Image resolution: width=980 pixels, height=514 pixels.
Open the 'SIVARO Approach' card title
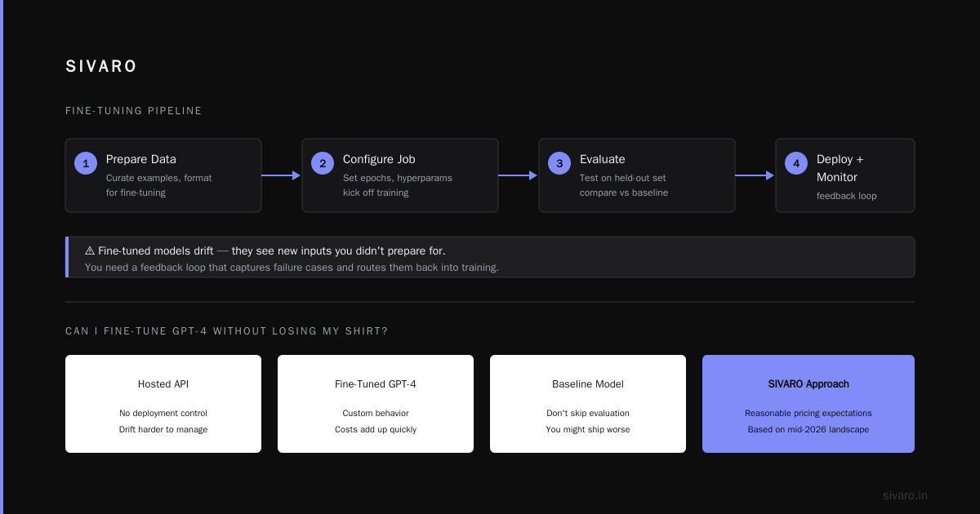[808, 383]
